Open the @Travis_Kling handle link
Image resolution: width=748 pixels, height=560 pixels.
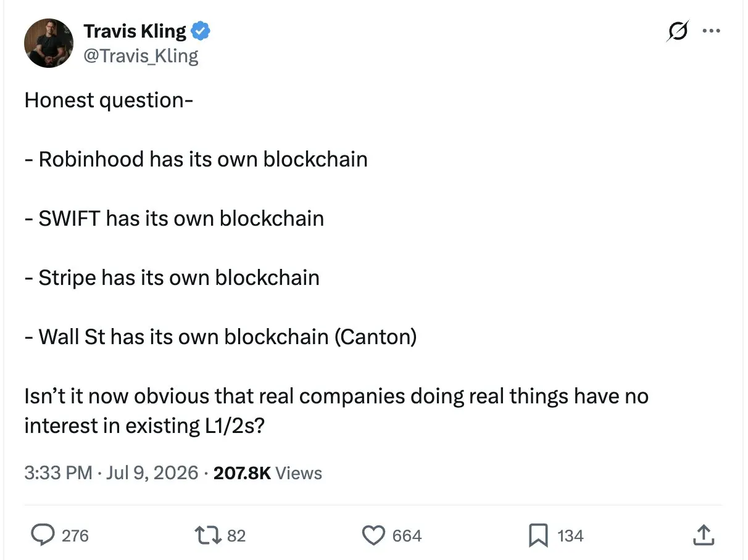(141, 56)
